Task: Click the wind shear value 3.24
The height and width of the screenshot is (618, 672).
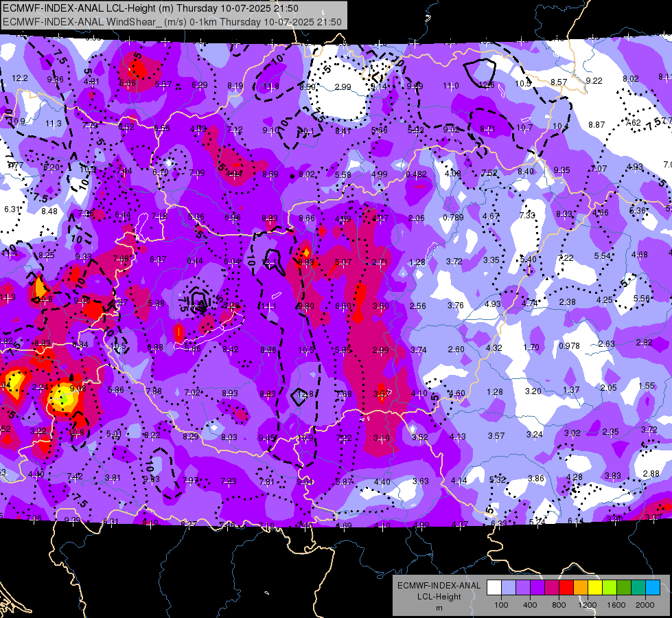Action: [535, 434]
